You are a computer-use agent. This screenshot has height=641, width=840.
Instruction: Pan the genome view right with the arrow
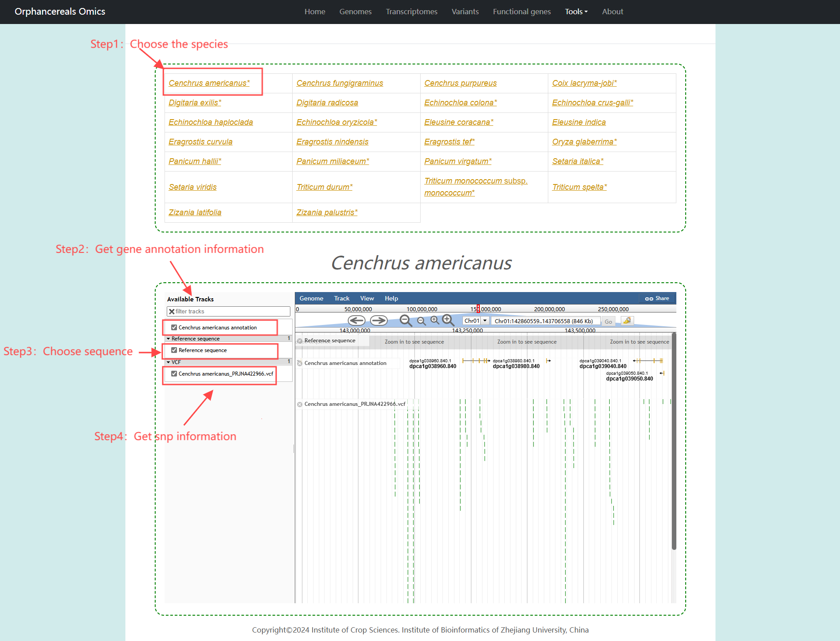(378, 320)
